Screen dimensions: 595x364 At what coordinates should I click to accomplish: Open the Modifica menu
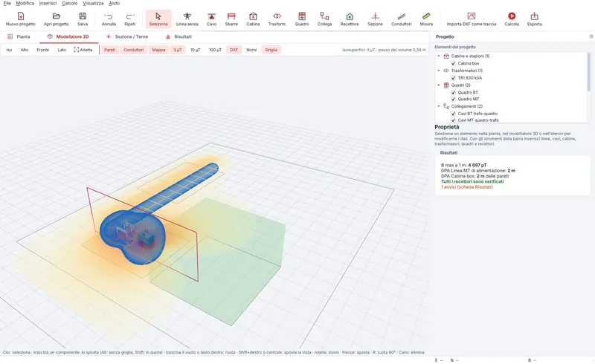(25, 3)
